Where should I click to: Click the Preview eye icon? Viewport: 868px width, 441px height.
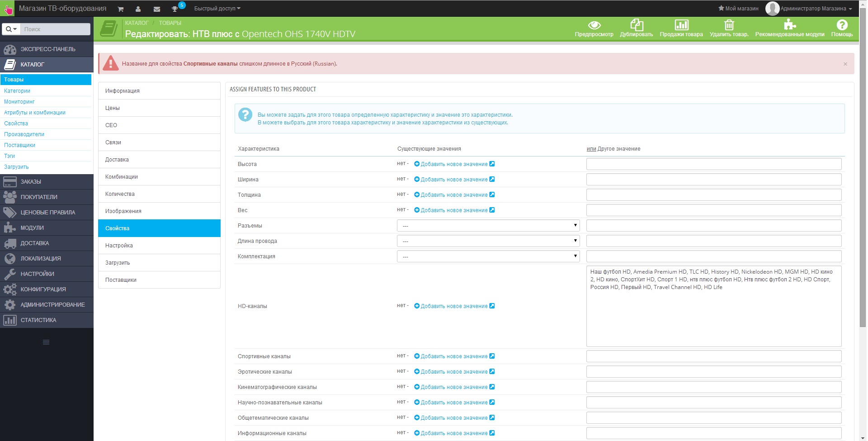coord(594,25)
